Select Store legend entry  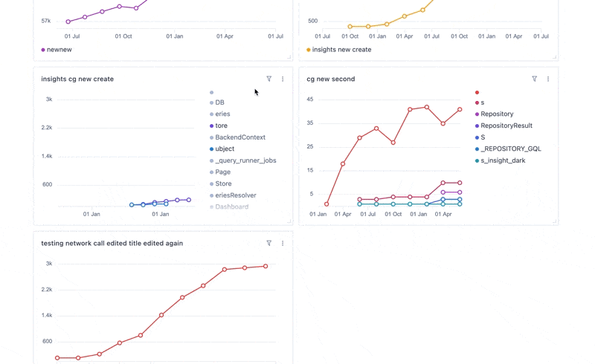pos(220,183)
